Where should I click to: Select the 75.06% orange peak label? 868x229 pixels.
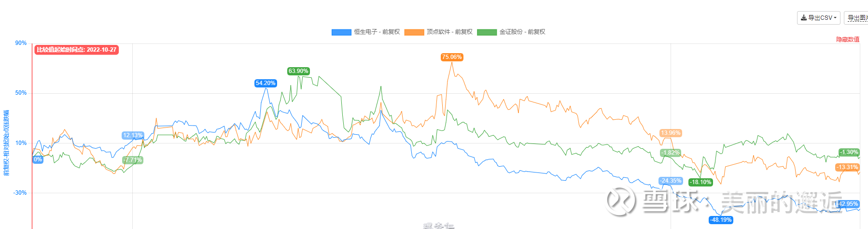(452, 57)
